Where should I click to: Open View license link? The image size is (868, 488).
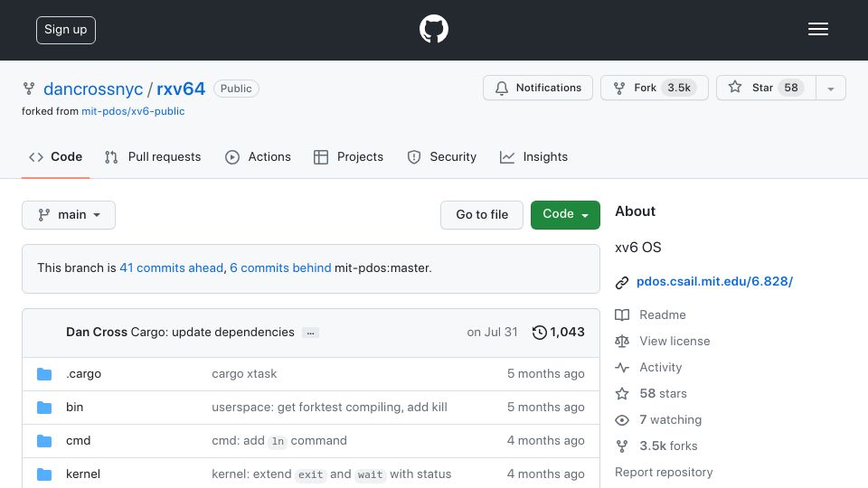point(675,341)
